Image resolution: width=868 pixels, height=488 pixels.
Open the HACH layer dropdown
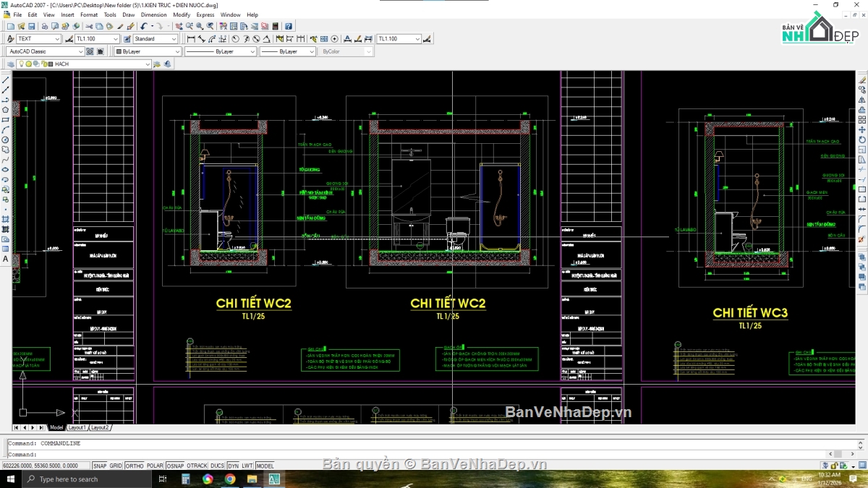83,64
